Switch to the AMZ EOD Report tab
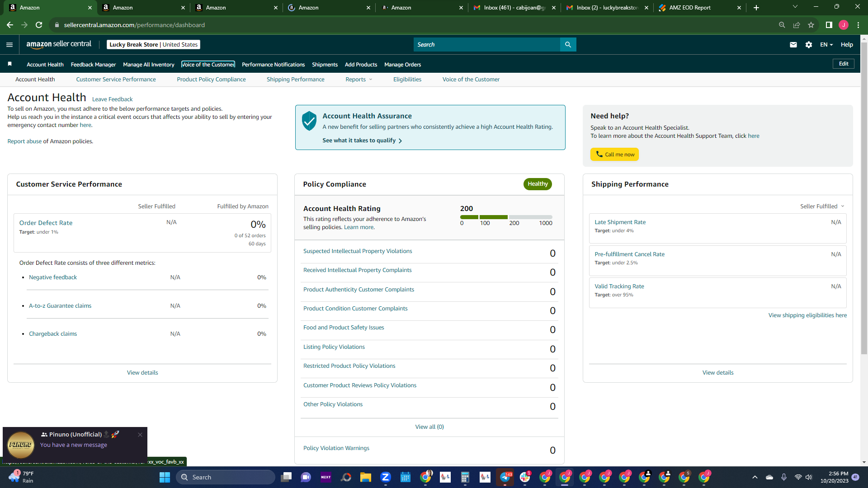 tap(699, 8)
